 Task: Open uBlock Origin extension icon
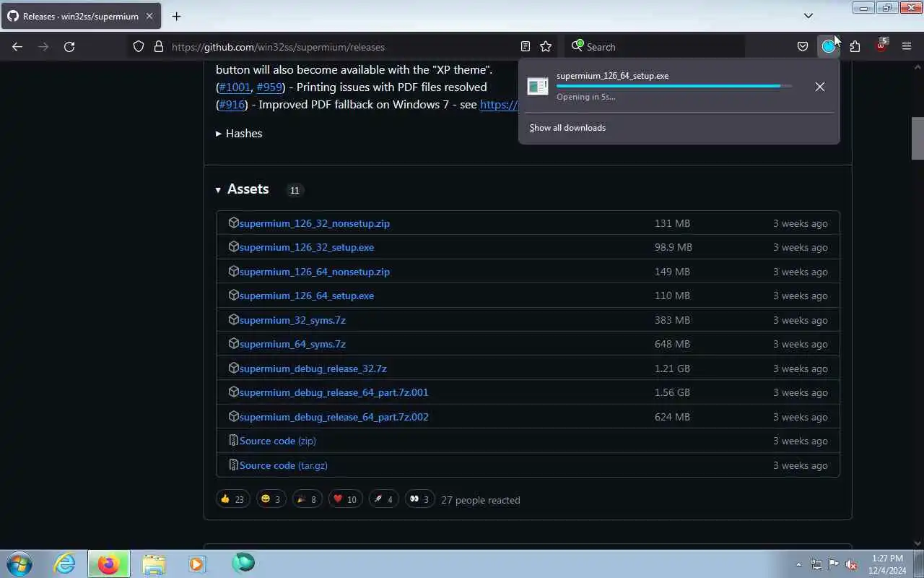coord(881,46)
